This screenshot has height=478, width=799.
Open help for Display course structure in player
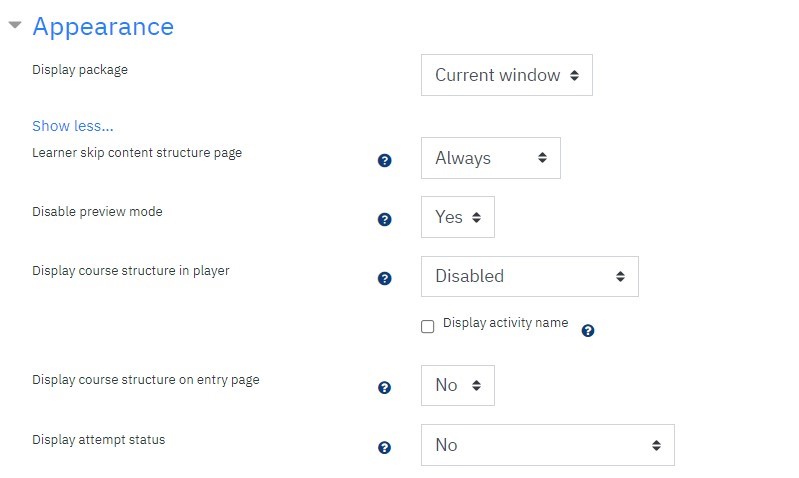385,279
